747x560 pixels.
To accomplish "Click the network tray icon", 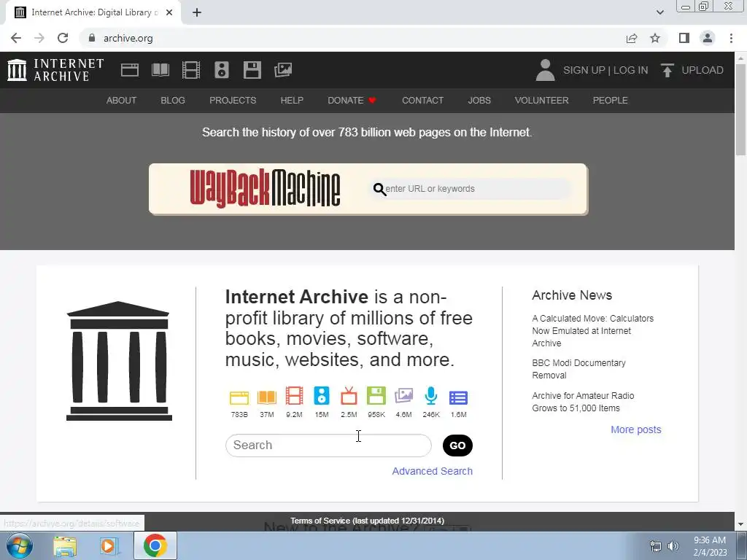I will [656, 546].
